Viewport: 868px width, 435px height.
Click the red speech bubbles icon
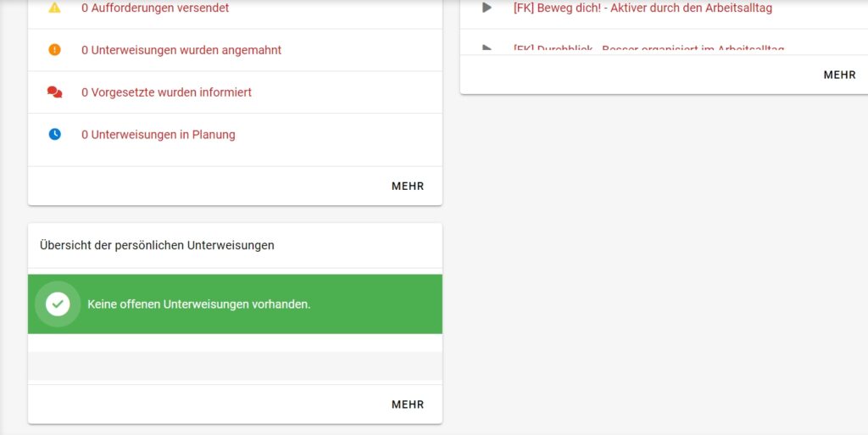tap(55, 92)
